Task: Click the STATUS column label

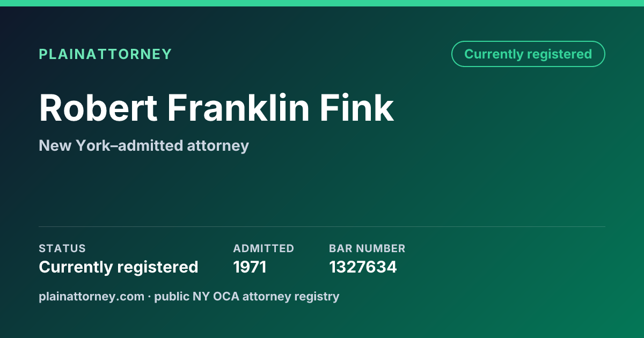Action: point(62,248)
